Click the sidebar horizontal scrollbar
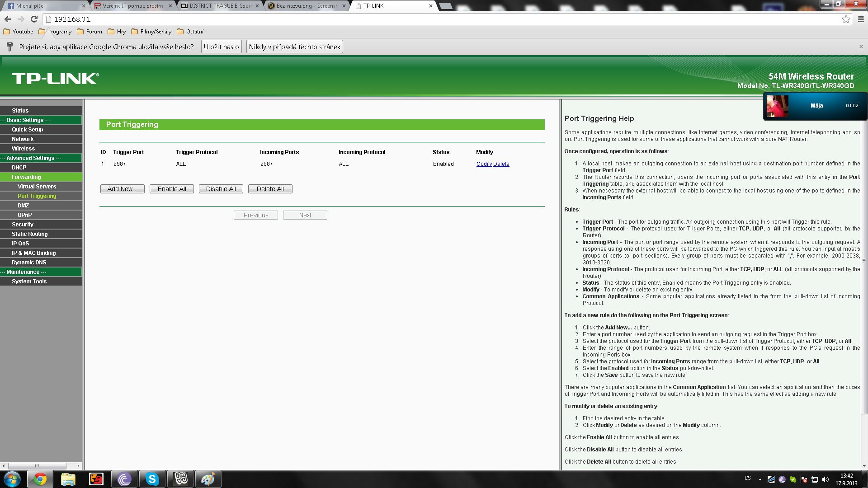 [37, 466]
